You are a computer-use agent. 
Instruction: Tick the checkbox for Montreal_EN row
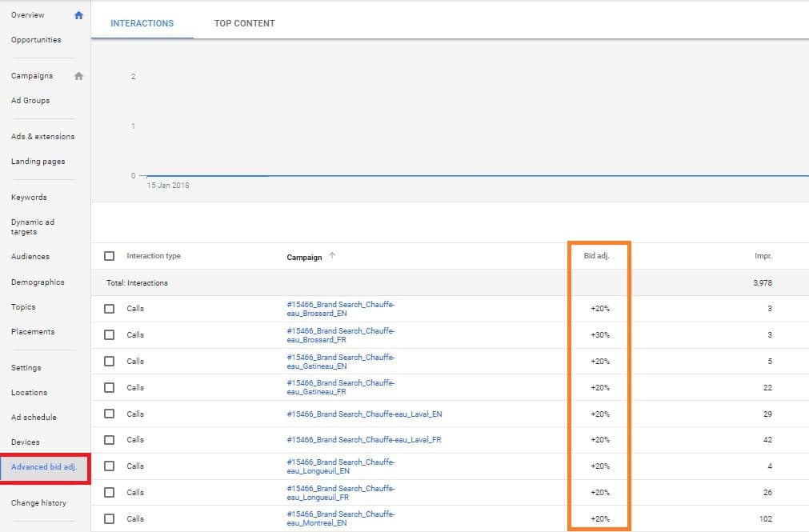[x=110, y=518]
